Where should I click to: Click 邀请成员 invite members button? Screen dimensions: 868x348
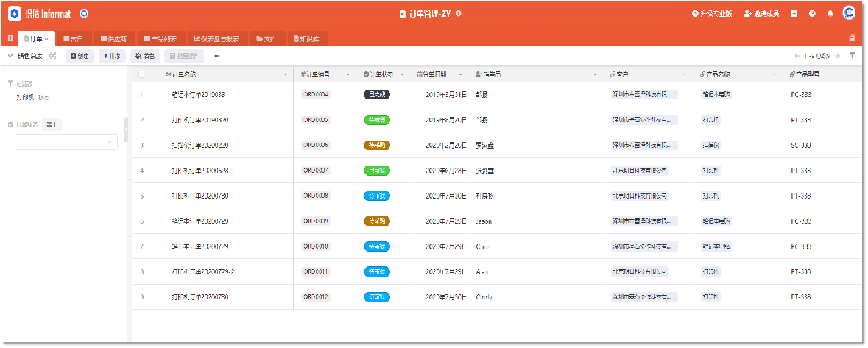coord(762,14)
